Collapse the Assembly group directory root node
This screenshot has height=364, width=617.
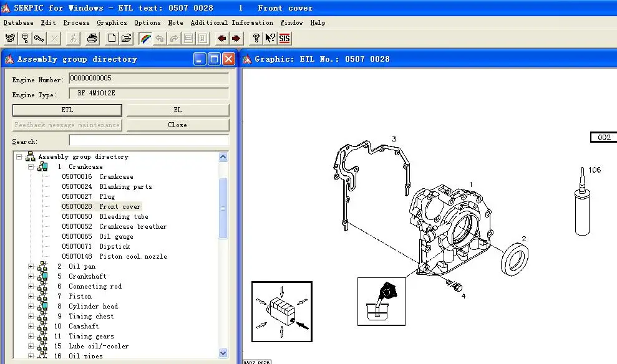pyautogui.click(x=19, y=156)
